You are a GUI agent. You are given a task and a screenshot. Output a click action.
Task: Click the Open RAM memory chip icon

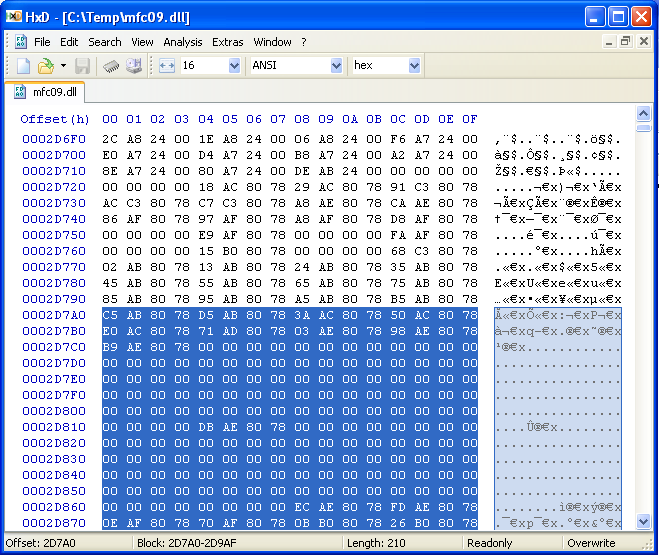pos(112,66)
